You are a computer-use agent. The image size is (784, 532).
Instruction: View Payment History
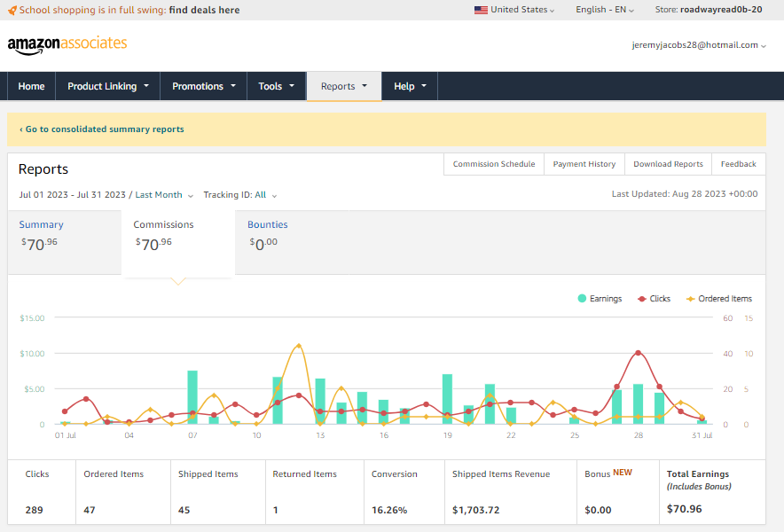tap(584, 164)
